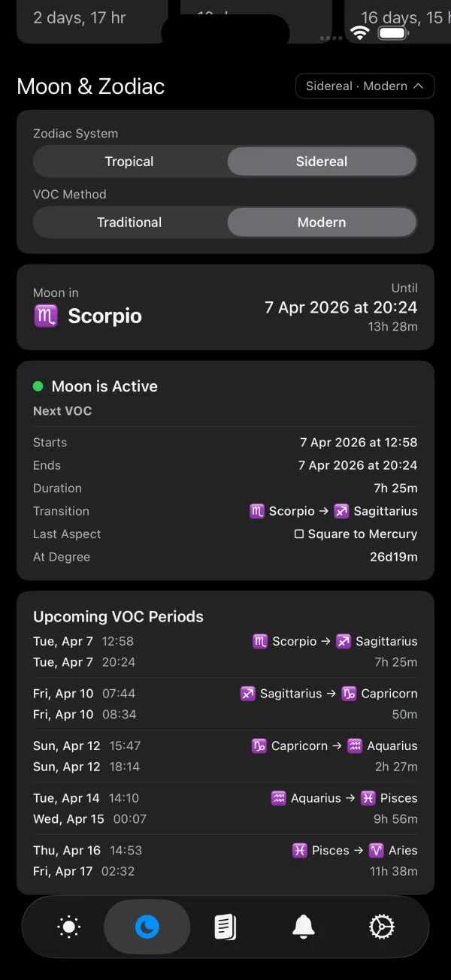Collapse the Sidereal · Modern dropdown

[x=365, y=86]
